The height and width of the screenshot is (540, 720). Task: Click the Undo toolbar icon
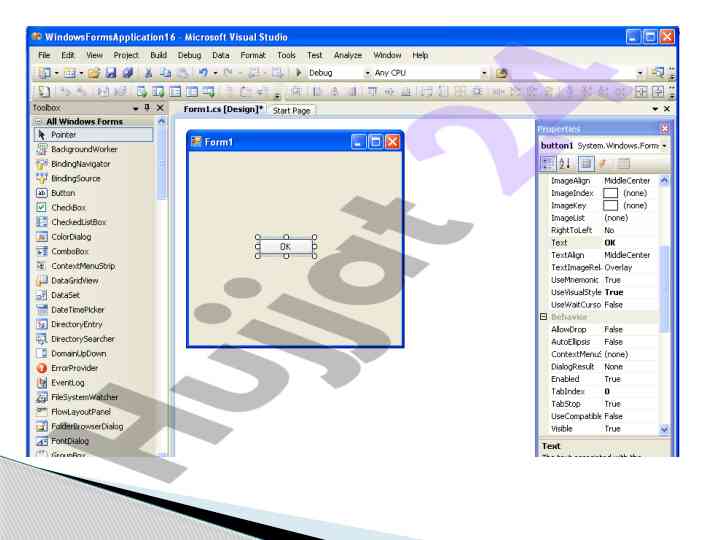click(x=203, y=73)
